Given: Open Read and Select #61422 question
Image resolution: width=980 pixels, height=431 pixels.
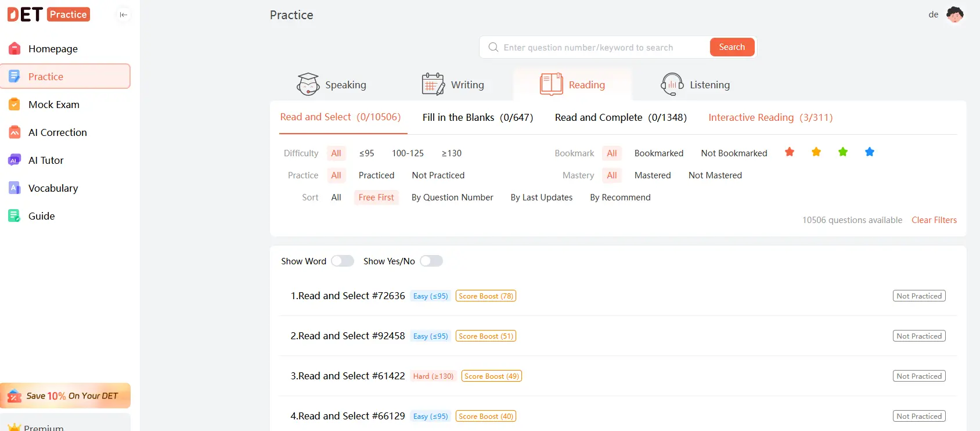Looking at the screenshot, I should click(x=348, y=376).
